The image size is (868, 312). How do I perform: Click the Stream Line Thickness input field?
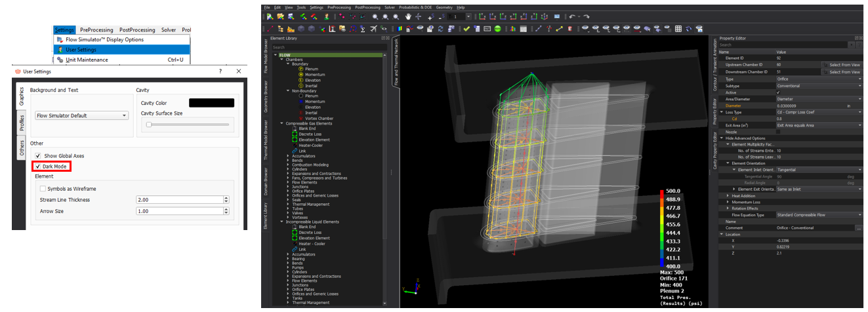tap(179, 200)
